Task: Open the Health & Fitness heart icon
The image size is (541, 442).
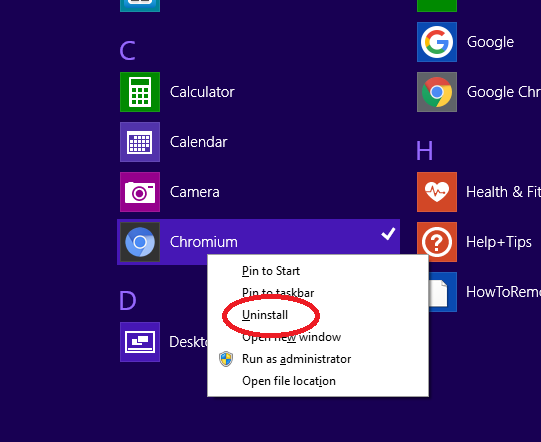Action: point(437,192)
